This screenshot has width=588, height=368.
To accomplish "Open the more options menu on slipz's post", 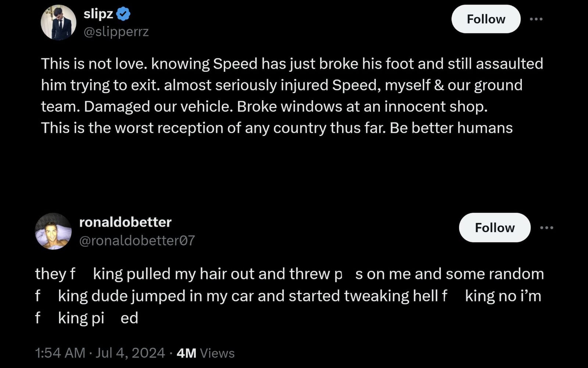I will click(x=537, y=19).
